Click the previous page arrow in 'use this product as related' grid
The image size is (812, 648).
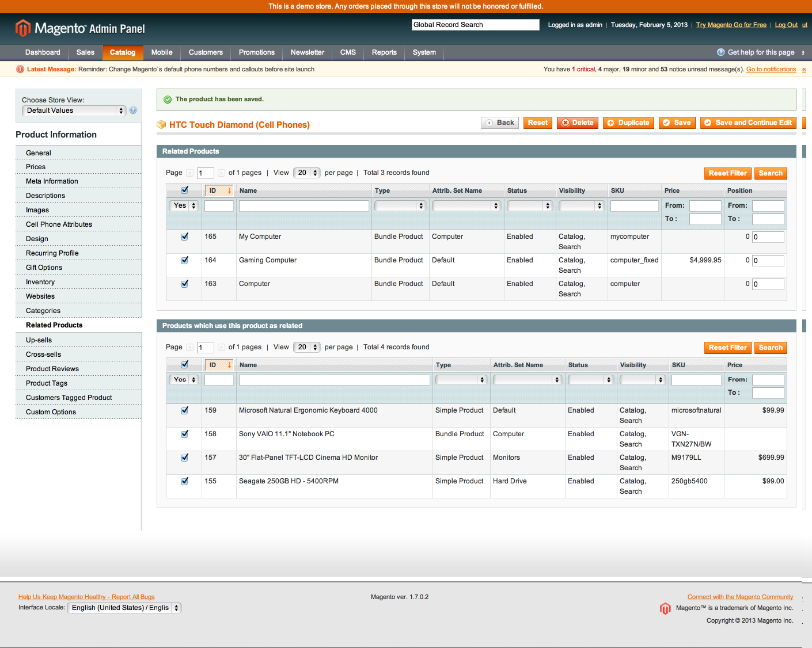pyautogui.click(x=190, y=347)
